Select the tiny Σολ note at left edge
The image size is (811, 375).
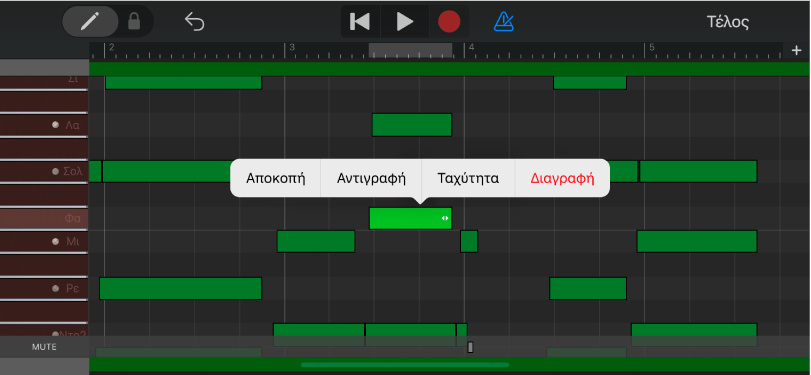coord(95,171)
